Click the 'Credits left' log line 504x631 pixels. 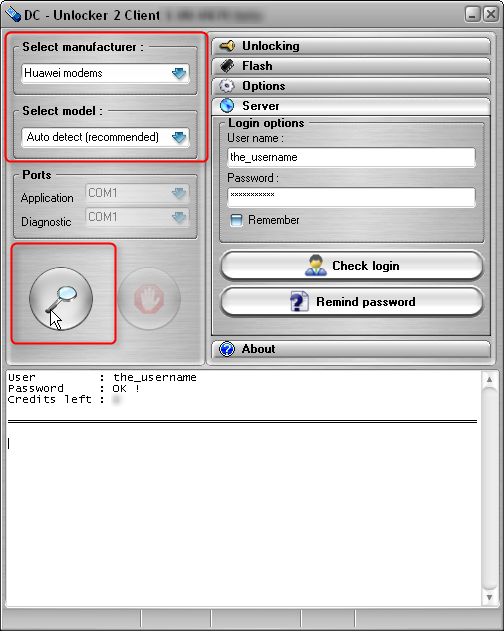[64, 399]
